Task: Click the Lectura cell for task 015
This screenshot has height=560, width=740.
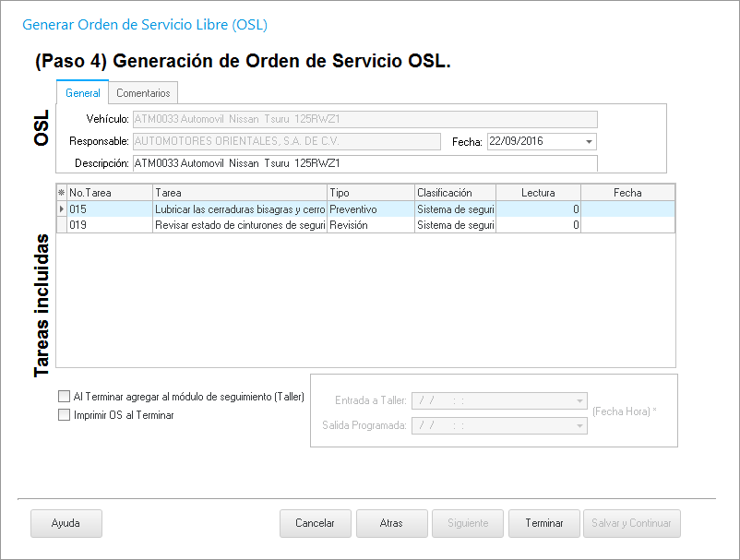Action: click(538, 209)
